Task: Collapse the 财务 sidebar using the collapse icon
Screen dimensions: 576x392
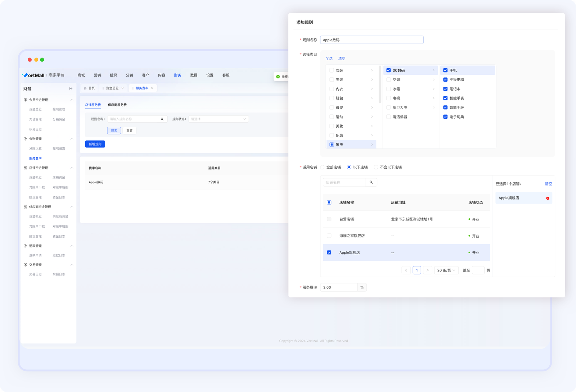Action: pos(71,88)
